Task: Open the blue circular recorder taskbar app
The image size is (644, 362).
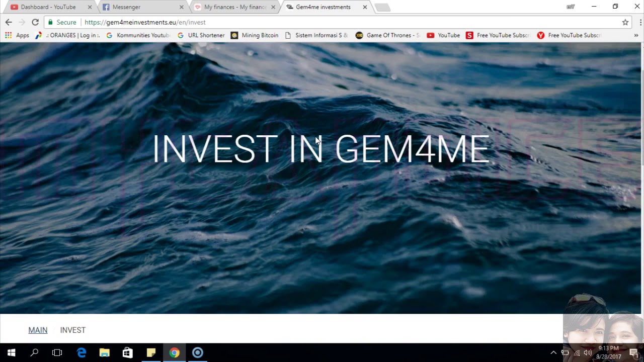Action: [x=197, y=352]
